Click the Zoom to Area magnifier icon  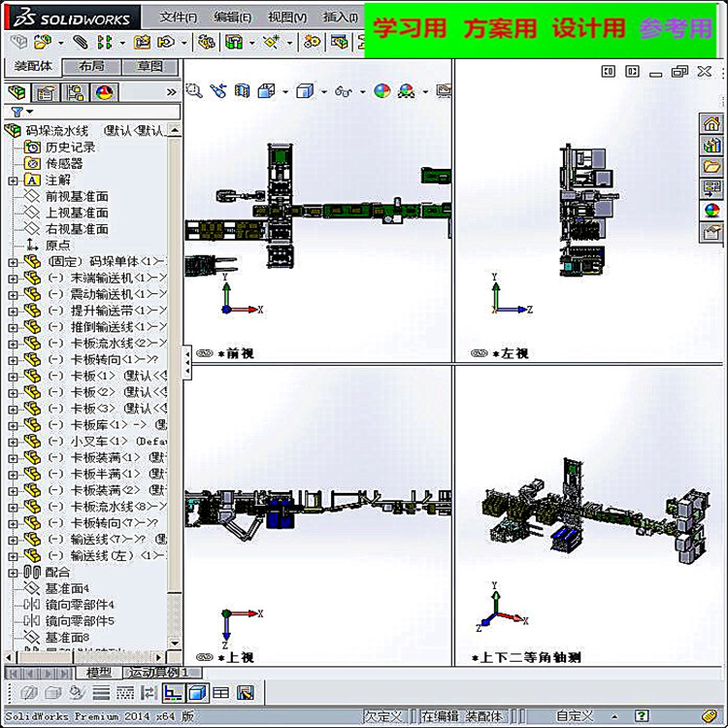point(194,90)
